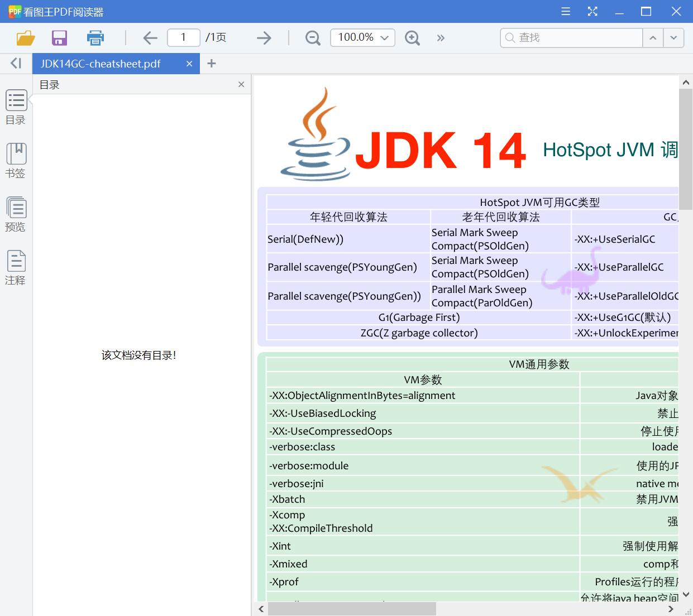Print the PDF using the printer icon
The image size is (693, 616).
95,38
